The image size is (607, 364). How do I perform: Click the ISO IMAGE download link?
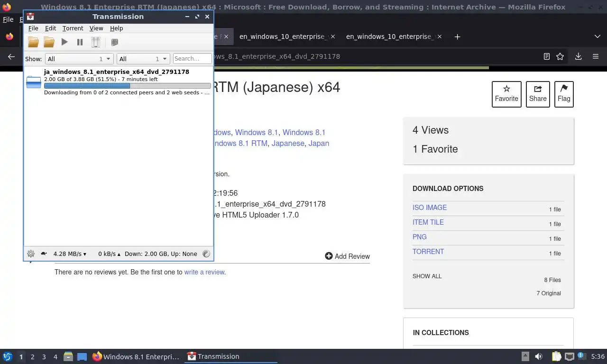[x=430, y=208]
